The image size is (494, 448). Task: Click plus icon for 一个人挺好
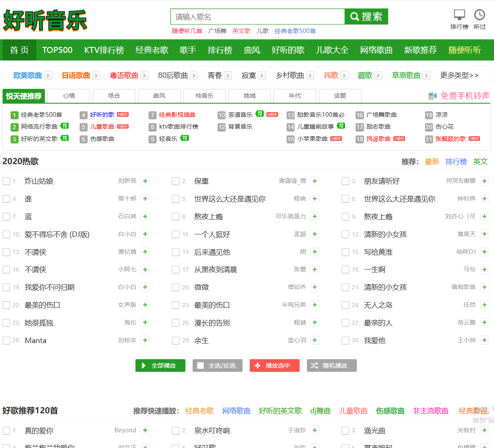[315, 234]
